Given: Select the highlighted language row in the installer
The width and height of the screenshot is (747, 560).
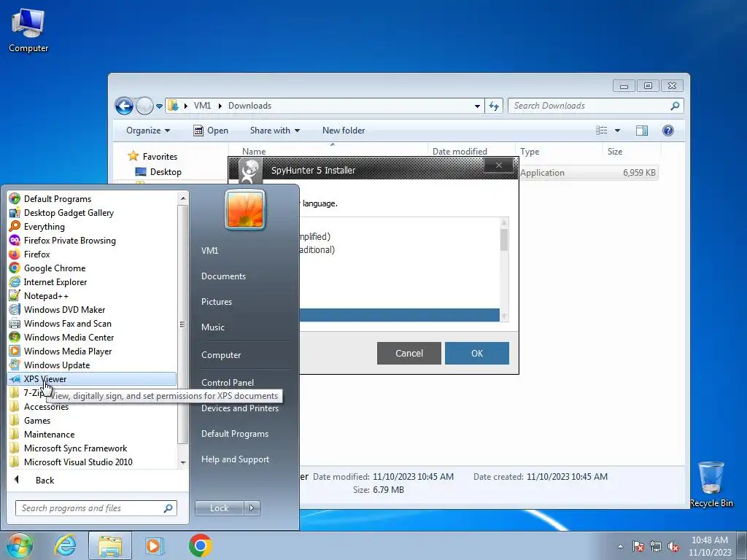Looking at the screenshot, I should point(399,315).
